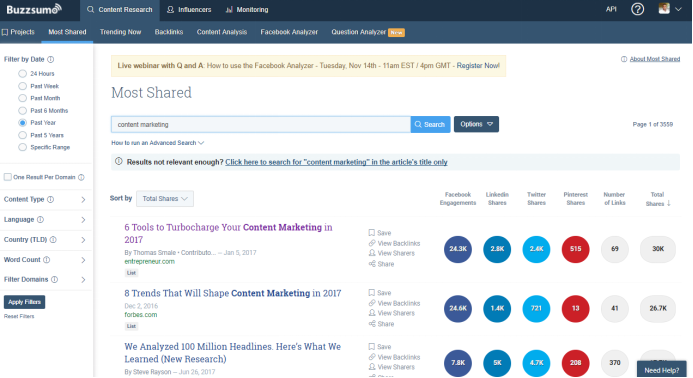Click the Register Now webinar link

tap(478, 65)
